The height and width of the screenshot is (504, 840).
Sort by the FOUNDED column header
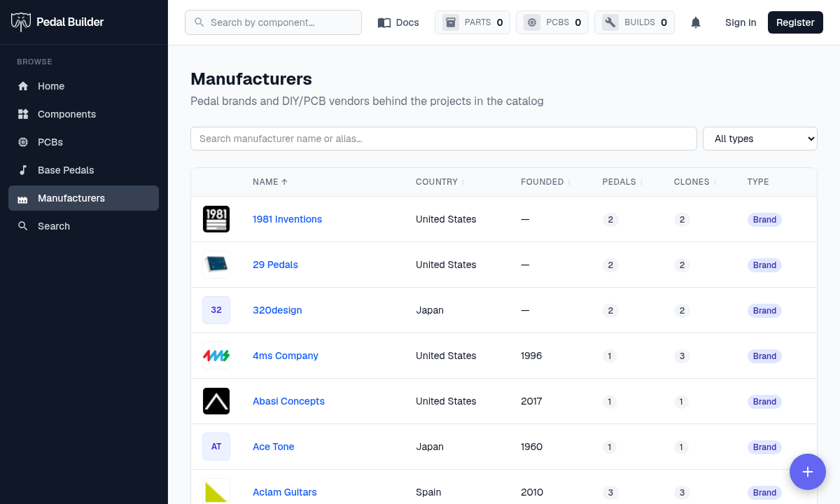coord(546,182)
